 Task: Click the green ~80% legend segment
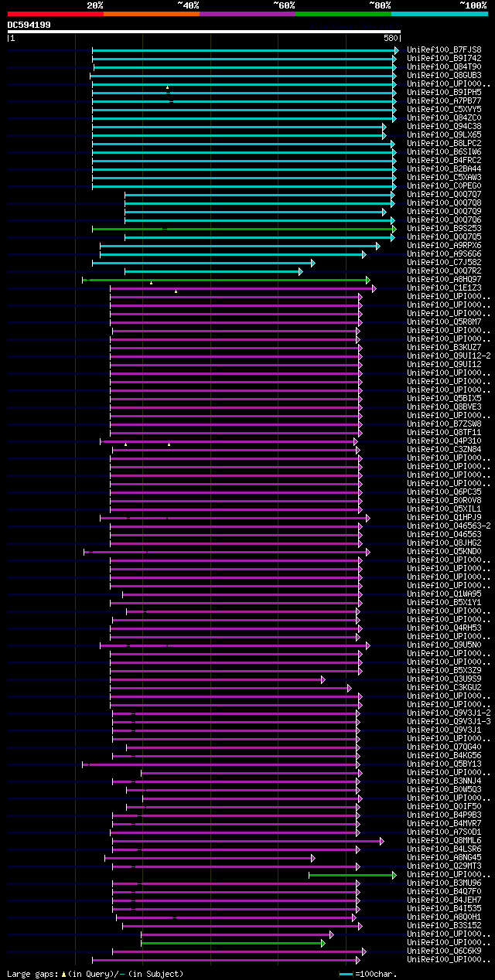(x=343, y=14)
